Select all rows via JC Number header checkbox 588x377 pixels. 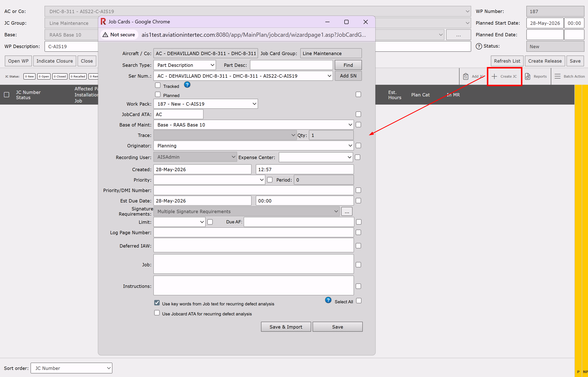7,95
